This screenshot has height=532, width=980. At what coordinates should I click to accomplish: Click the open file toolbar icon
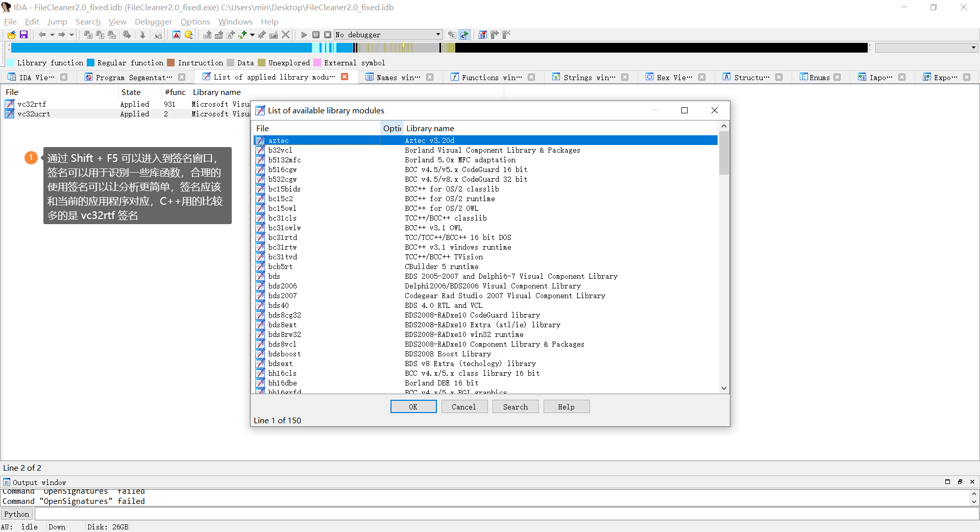click(11, 35)
